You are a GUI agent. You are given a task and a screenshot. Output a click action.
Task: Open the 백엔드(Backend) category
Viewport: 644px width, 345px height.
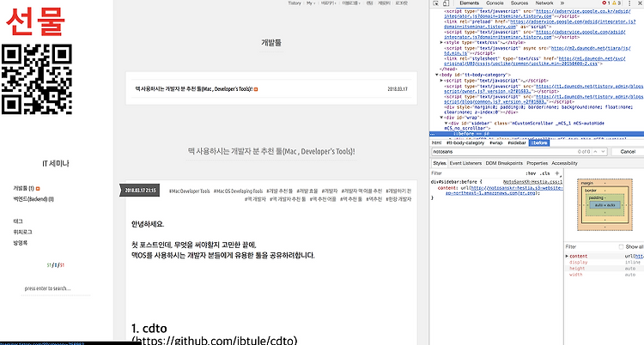pyautogui.click(x=33, y=199)
